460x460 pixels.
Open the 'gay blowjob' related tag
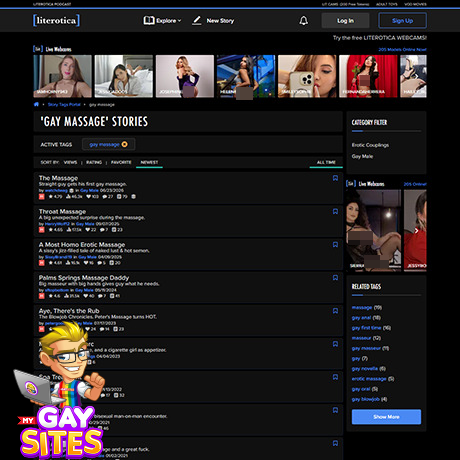[366, 399]
